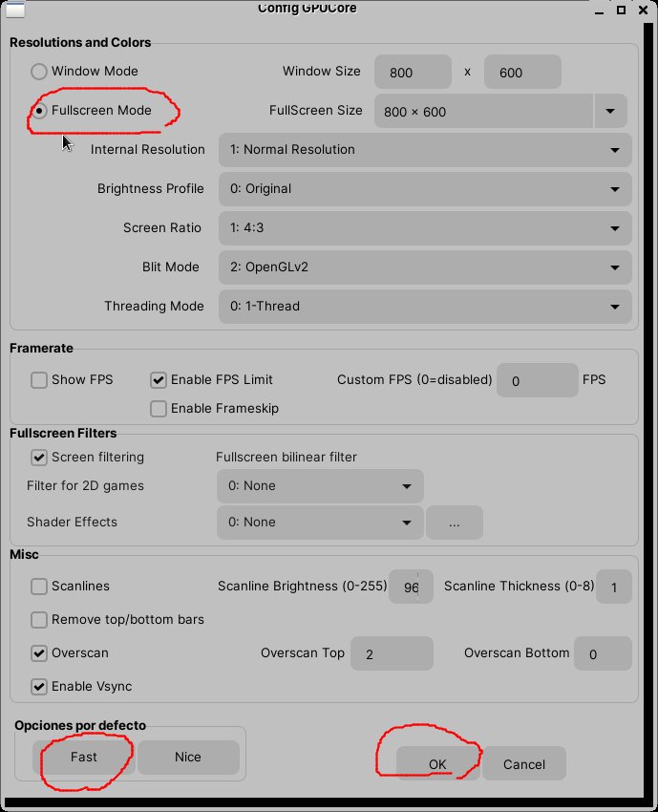
Task: Maximize the Config GPUCore window
Action: 622,10
